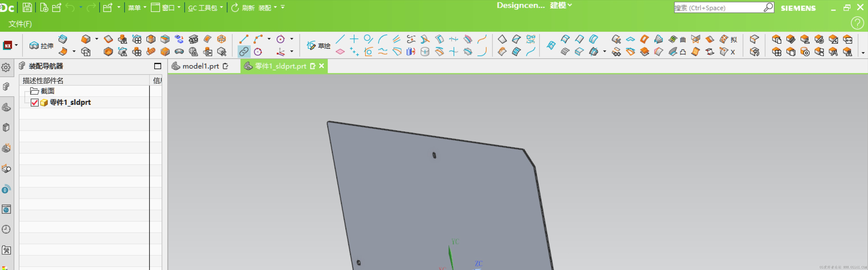Select the 拉伸 extrude tool
The height and width of the screenshot is (270, 868).
[41, 46]
